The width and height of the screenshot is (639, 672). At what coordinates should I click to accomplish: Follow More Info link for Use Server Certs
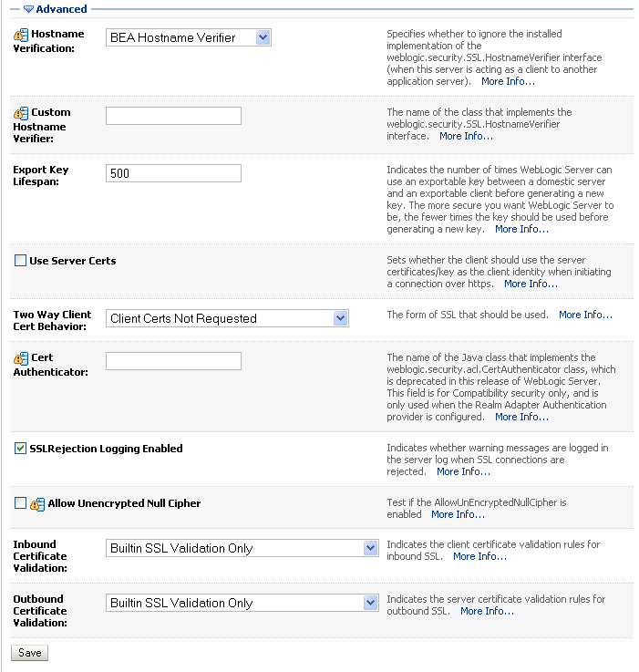click(531, 284)
